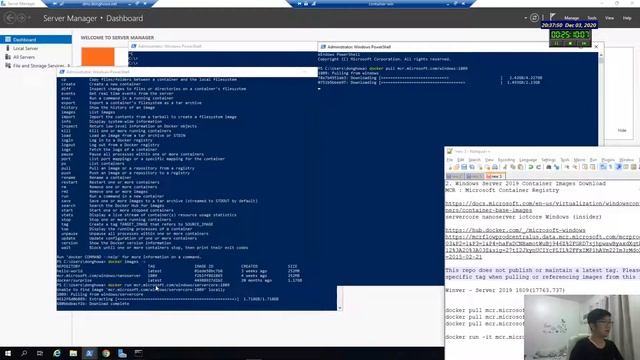Focus the left PowerShell window title bar
Screen dimensions: 640x360
click(187, 72)
